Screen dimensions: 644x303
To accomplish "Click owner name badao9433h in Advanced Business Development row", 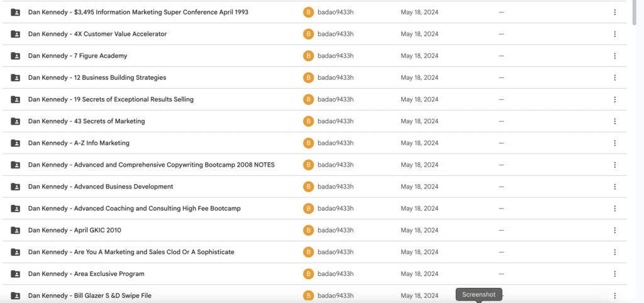I will (336, 187).
